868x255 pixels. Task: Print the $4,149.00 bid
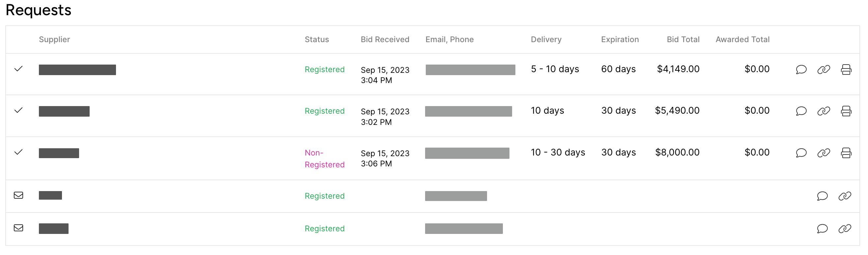846,70
